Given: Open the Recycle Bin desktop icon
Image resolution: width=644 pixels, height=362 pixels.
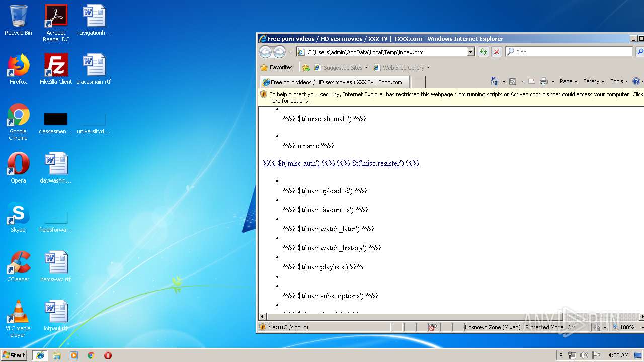Looking at the screenshot, I should click(x=18, y=20).
